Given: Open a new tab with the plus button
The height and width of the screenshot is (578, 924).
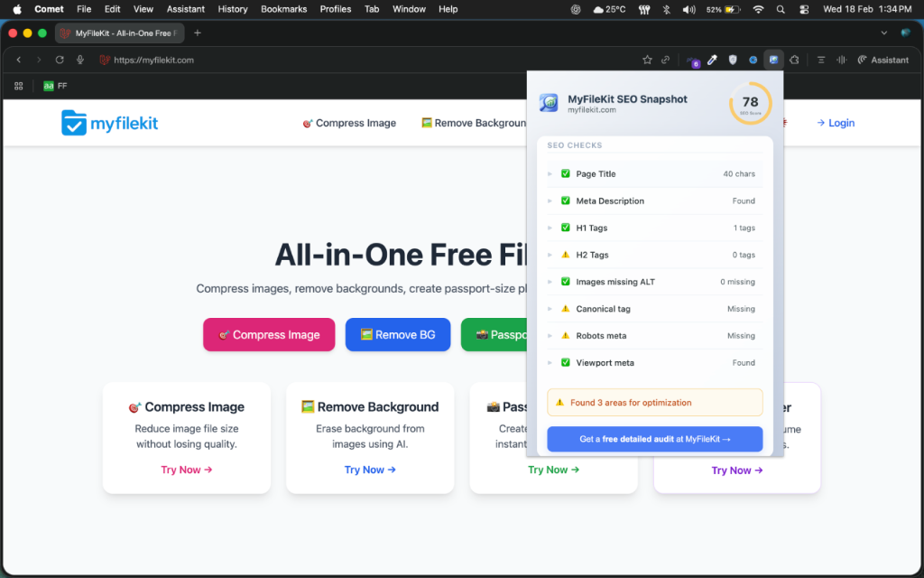Looking at the screenshot, I should [x=198, y=33].
